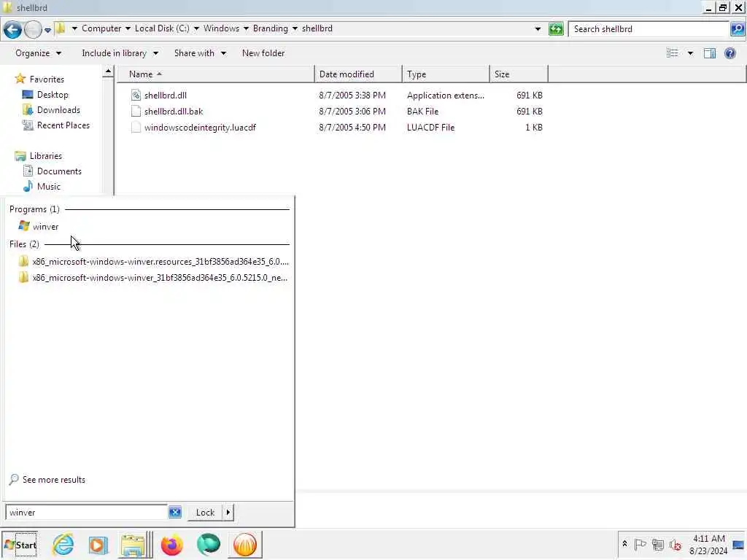Image resolution: width=747 pixels, height=560 pixels.
Task: Click the greyed-out Forward navigation button
Action: [33, 29]
